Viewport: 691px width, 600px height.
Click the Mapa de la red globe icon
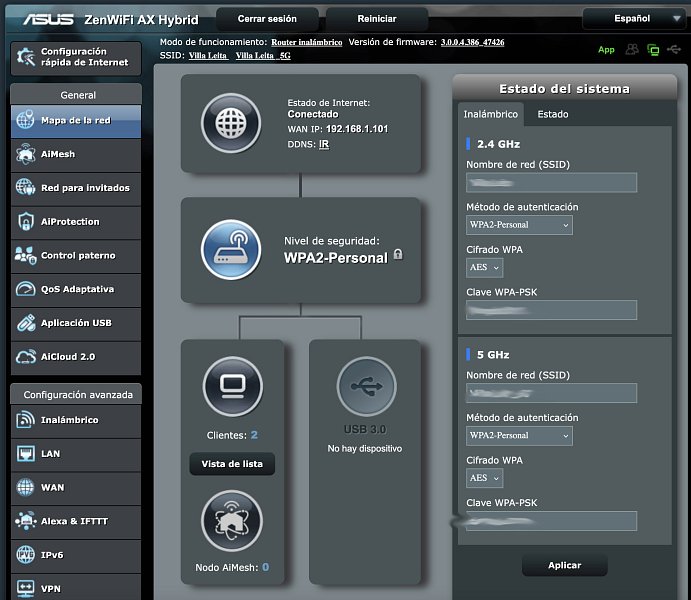point(26,120)
